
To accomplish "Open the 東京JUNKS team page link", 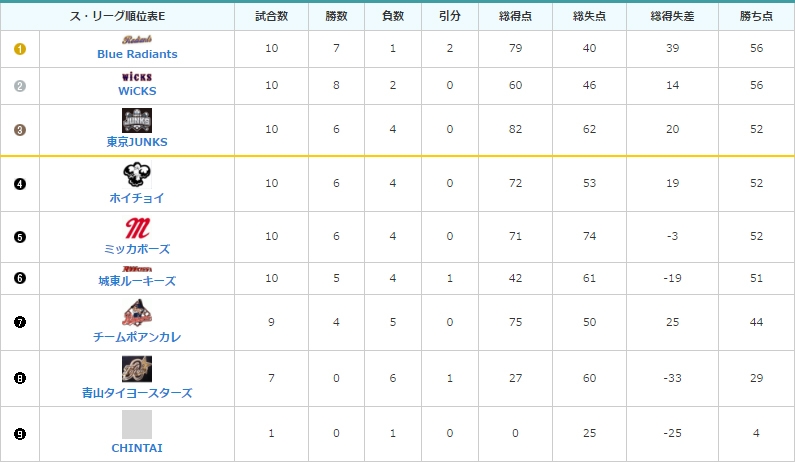I will pos(137,142).
